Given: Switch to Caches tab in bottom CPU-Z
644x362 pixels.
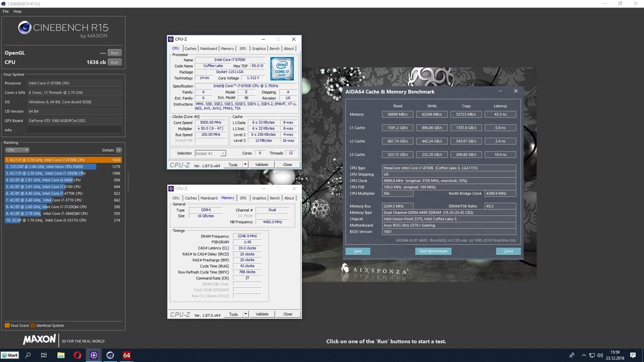Looking at the screenshot, I should [x=191, y=198].
